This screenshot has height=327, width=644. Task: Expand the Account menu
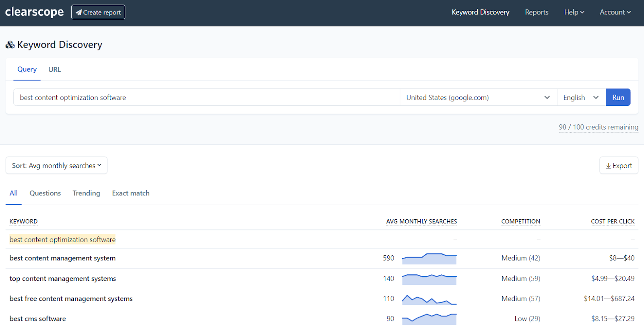615,12
